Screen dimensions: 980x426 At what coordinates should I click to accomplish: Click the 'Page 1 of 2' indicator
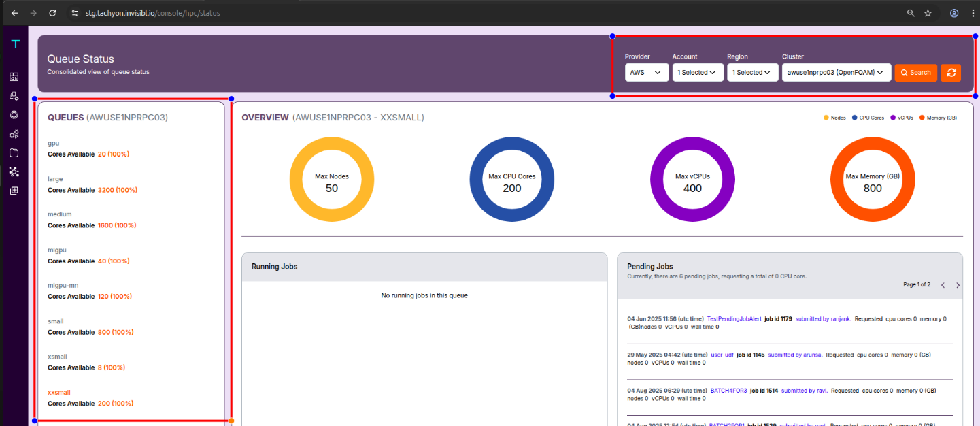pyautogui.click(x=917, y=284)
